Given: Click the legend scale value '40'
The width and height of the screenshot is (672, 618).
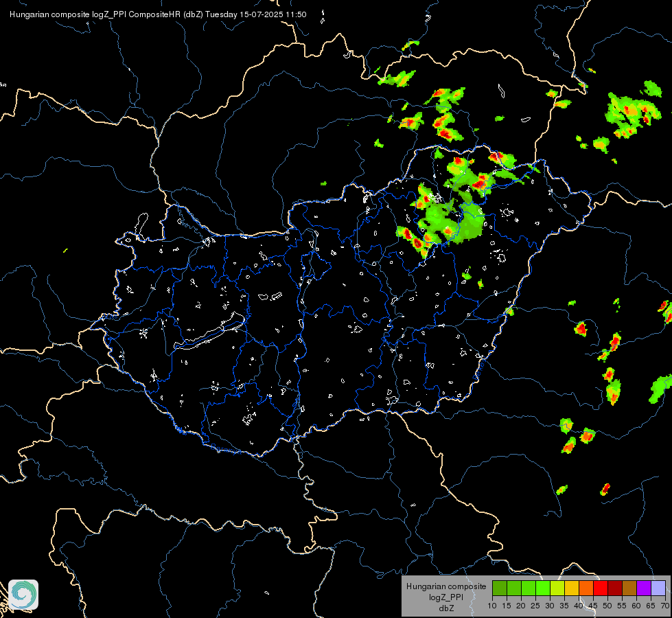Looking at the screenshot, I should (x=579, y=606).
